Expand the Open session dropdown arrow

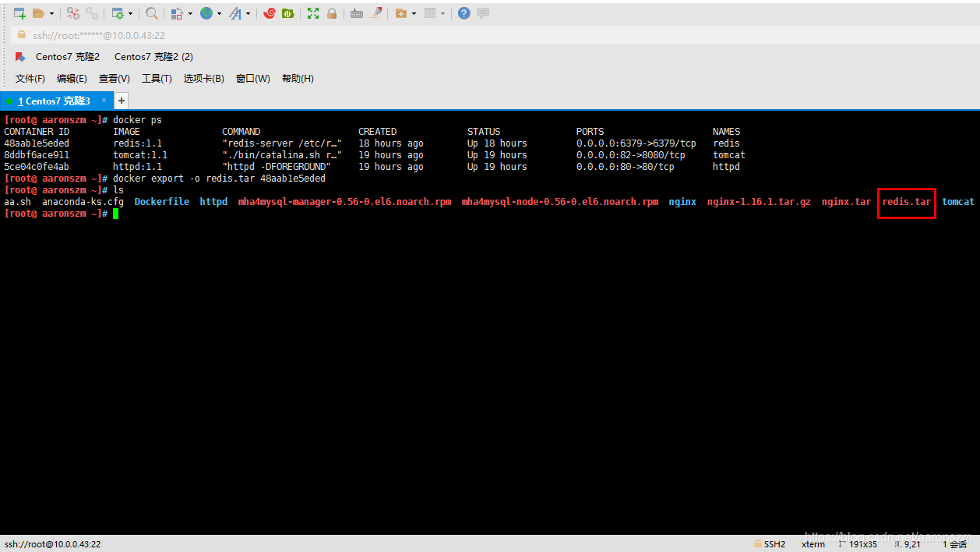coord(51,13)
